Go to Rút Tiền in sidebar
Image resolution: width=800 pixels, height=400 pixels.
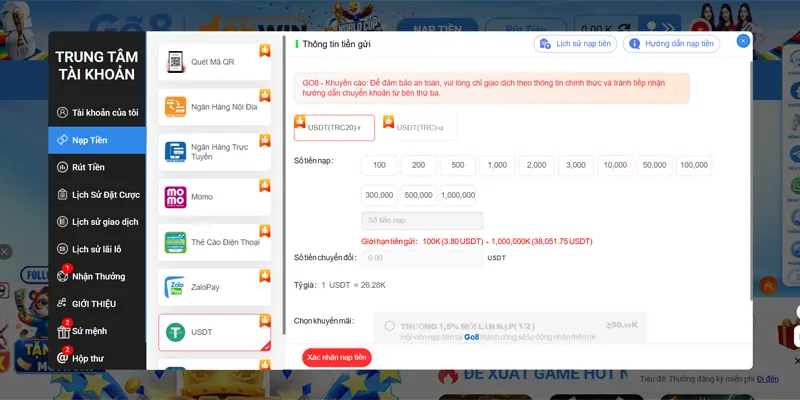(97, 167)
